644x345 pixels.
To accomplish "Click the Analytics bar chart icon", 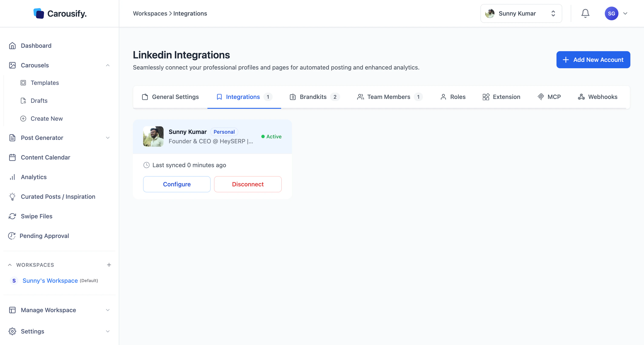I will click(12, 177).
